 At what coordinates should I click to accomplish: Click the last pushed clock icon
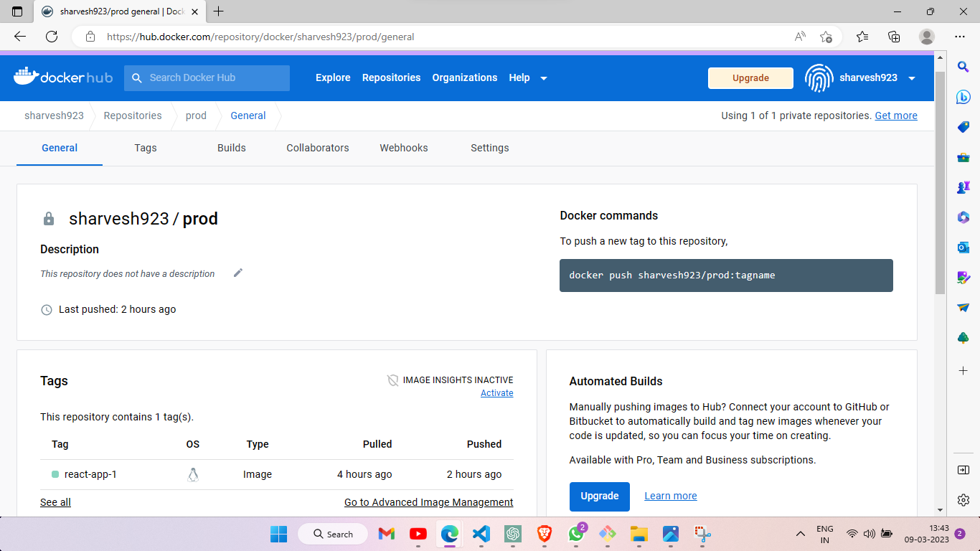click(x=47, y=309)
